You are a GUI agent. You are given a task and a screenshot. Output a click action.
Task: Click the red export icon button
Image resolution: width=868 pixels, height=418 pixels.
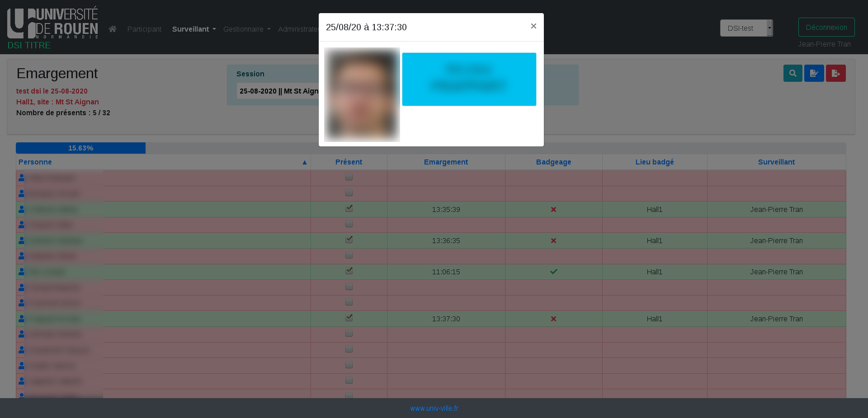click(x=835, y=73)
